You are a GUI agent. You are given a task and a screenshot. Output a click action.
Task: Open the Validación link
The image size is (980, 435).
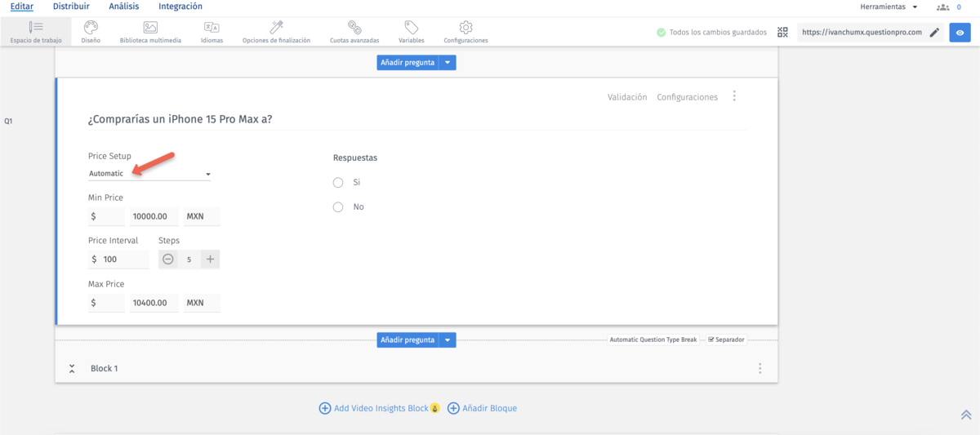pyautogui.click(x=627, y=97)
